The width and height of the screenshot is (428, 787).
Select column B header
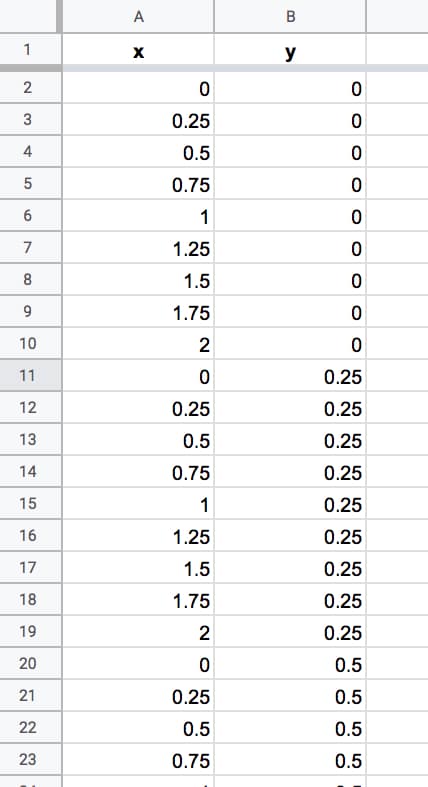(x=291, y=17)
